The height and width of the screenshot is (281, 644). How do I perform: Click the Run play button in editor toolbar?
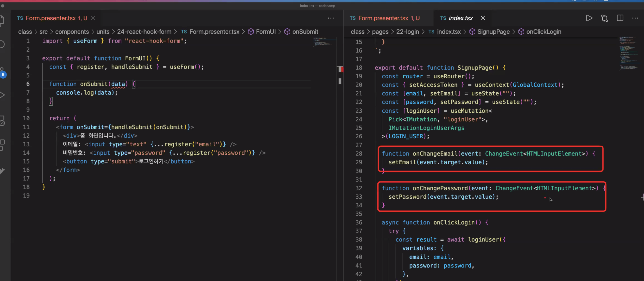click(589, 18)
